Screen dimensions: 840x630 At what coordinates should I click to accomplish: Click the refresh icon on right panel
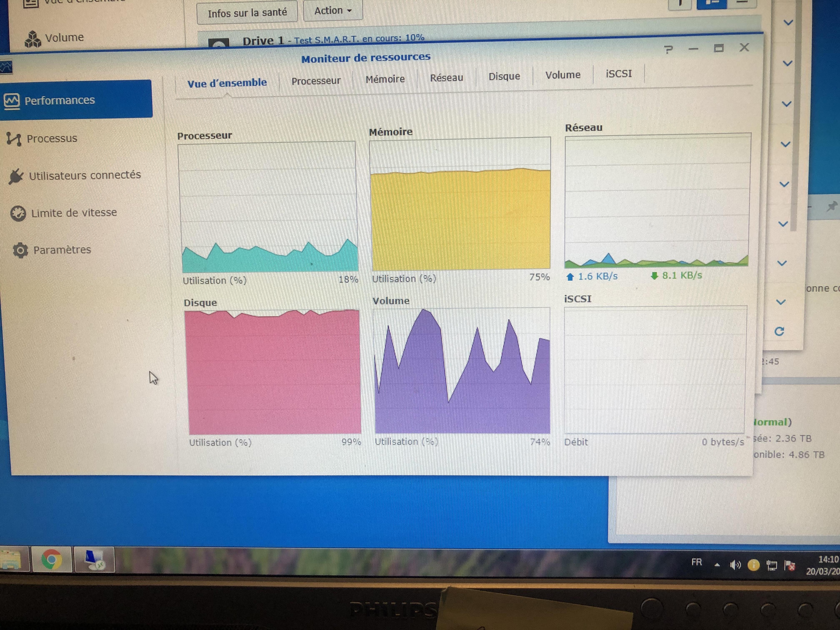click(779, 331)
